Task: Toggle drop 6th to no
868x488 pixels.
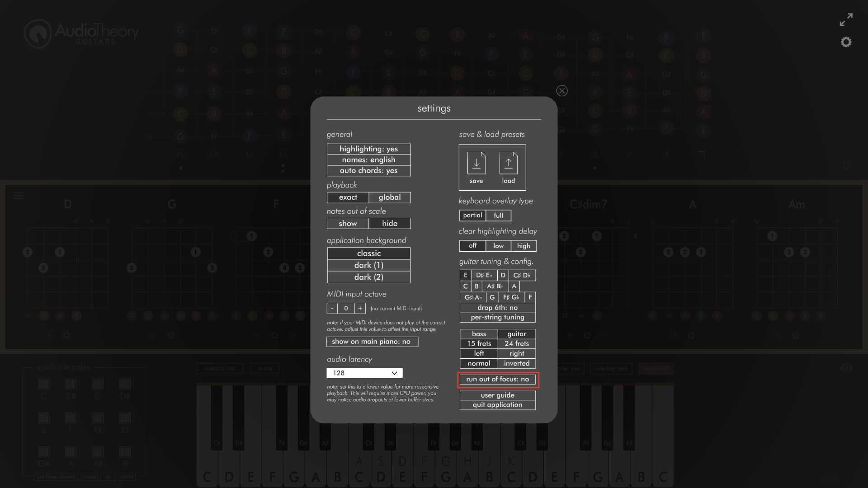Action: click(x=497, y=307)
